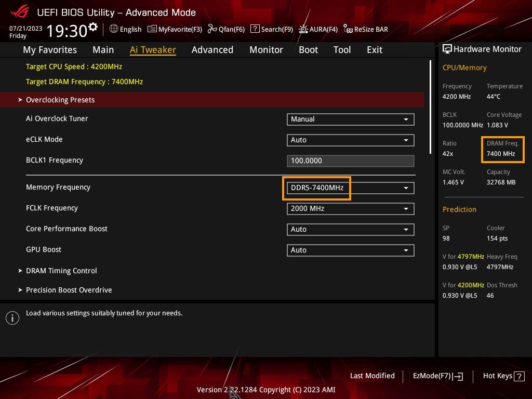Click Target DRAM Frequency : 7400MHz text
The height and width of the screenshot is (399, 532).
85,82
